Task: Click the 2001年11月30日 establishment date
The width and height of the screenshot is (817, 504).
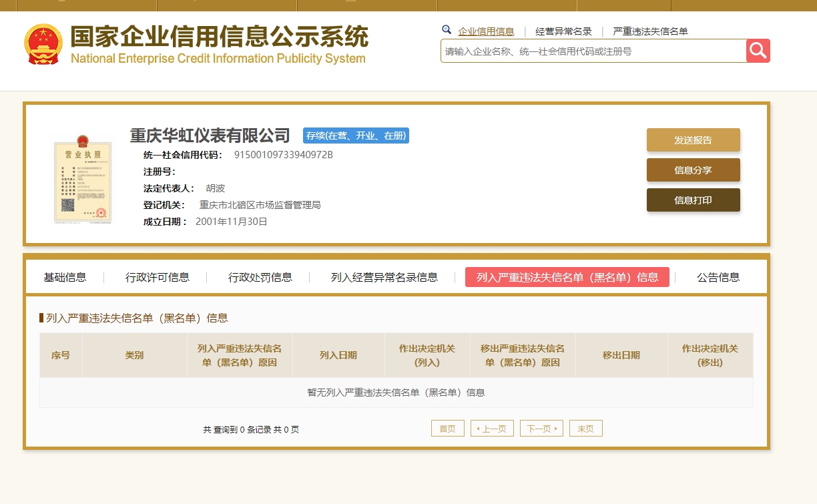Action: (232, 222)
